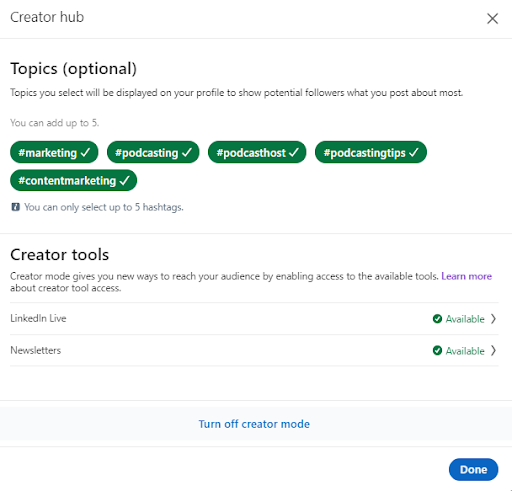The image size is (512, 491).
Task: Click the LinkedIn Live Available check icon
Action: [x=437, y=319]
